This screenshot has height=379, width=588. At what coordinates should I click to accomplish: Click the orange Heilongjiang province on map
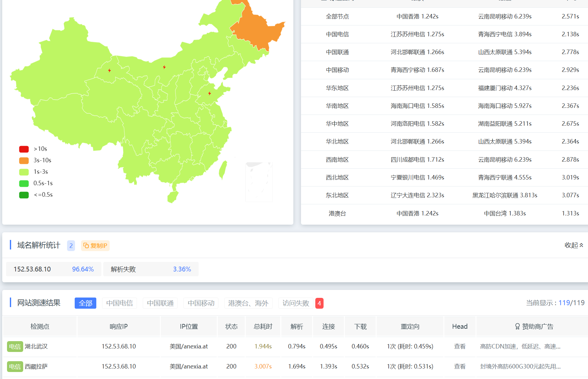(x=257, y=29)
